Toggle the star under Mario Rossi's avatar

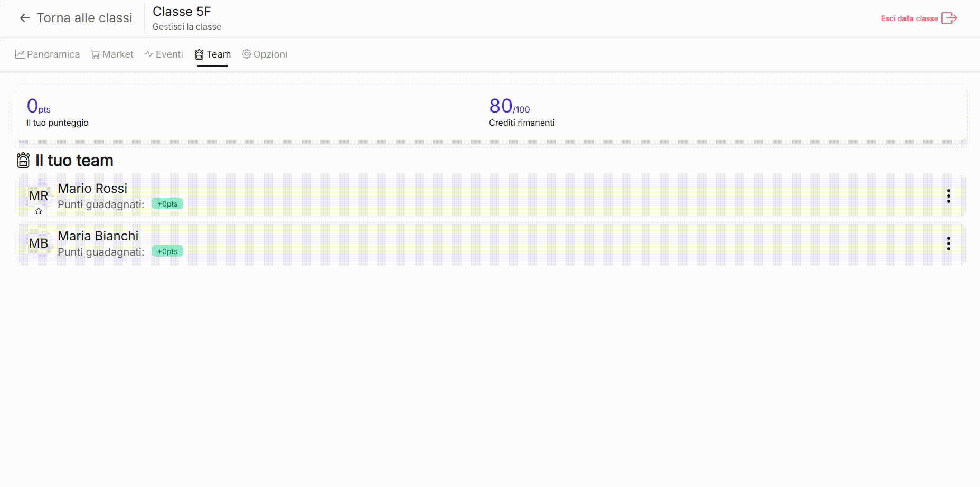(39, 211)
